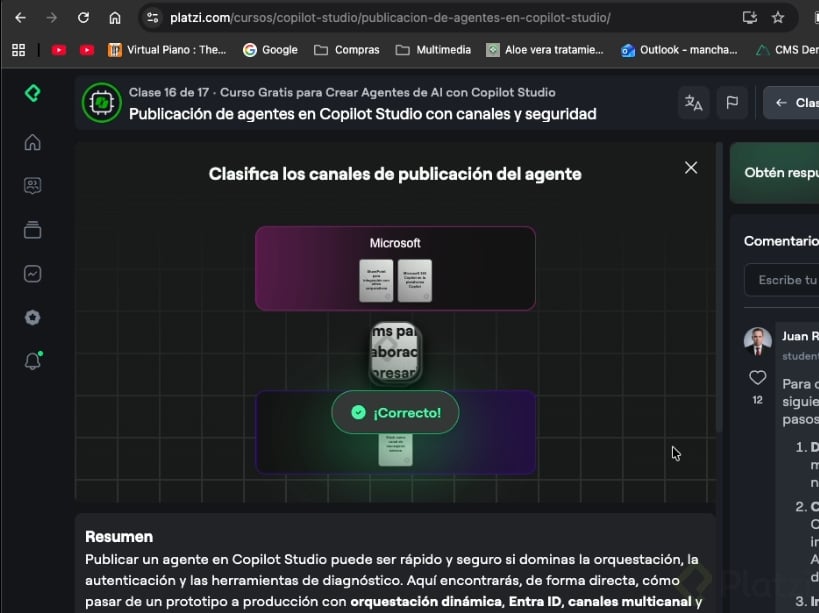Reload the page with the refresh icon
This screenshot has height=613, width=819.
point(83,18)
